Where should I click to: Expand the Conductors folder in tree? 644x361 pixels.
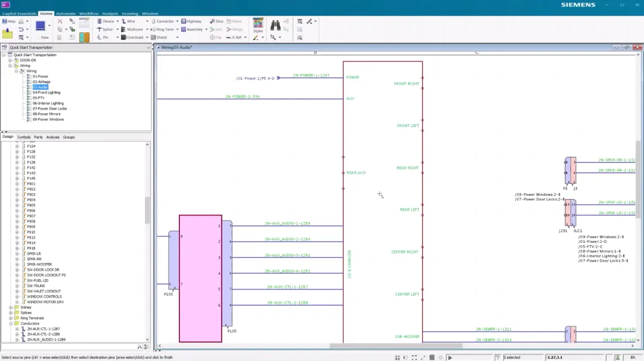[11, 323]
